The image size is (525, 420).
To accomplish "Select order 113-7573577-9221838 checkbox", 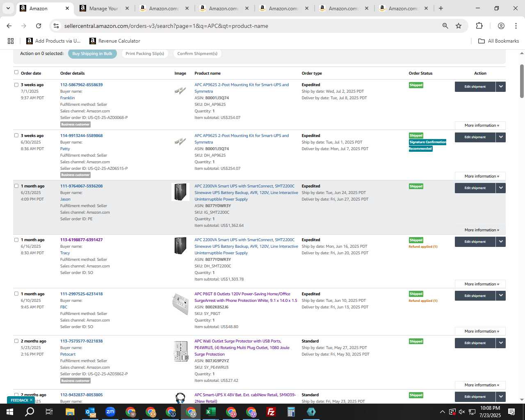I will [x=16, y=341].
